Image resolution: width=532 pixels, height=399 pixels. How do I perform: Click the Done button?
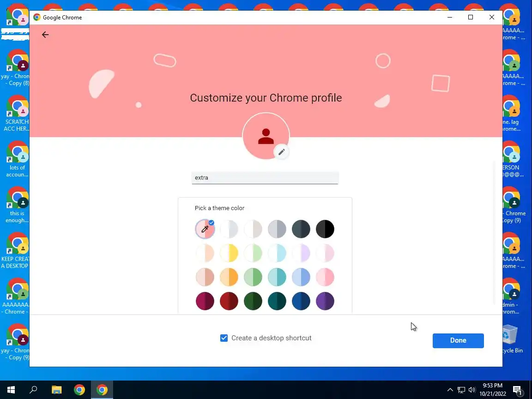click(458, 340)
